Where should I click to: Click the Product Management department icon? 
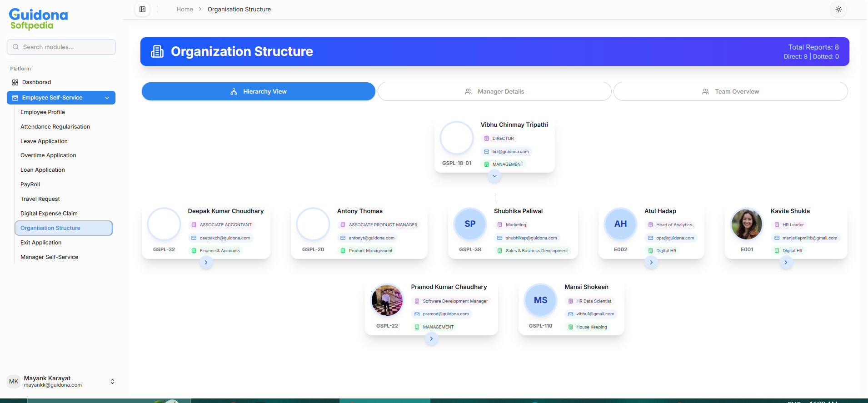click(343, 251)
